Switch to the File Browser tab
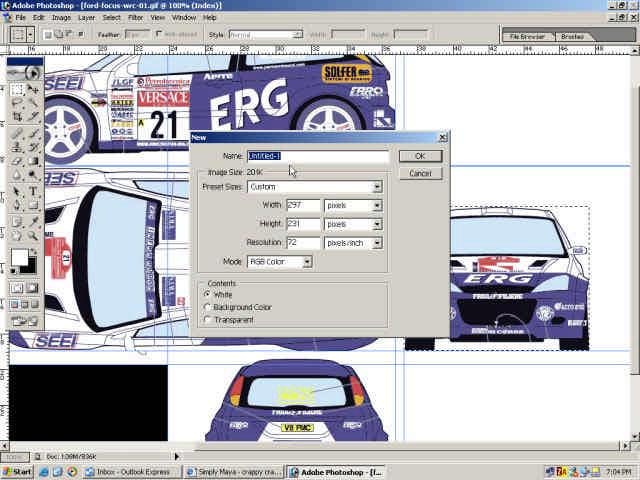Viewport: 640px width, 480px height. point(528,36)
